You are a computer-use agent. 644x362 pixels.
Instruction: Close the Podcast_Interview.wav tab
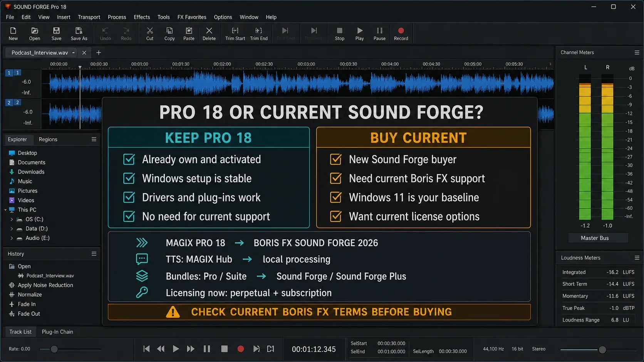pos(84,53)
